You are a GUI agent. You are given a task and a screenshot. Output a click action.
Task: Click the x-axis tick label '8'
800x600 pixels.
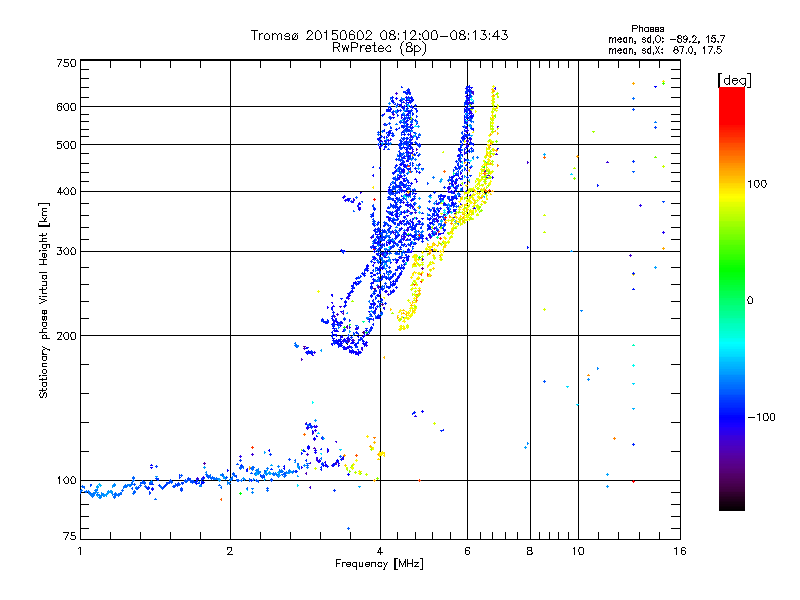tap(530, 551)
